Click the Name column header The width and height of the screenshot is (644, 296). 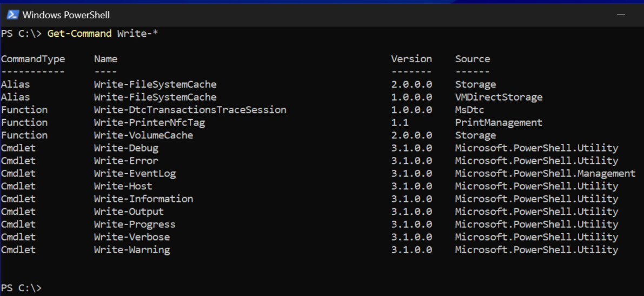pos(105,59)
